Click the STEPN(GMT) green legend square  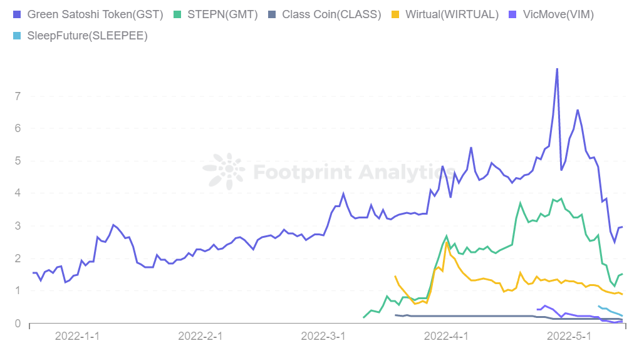point(177,15)
